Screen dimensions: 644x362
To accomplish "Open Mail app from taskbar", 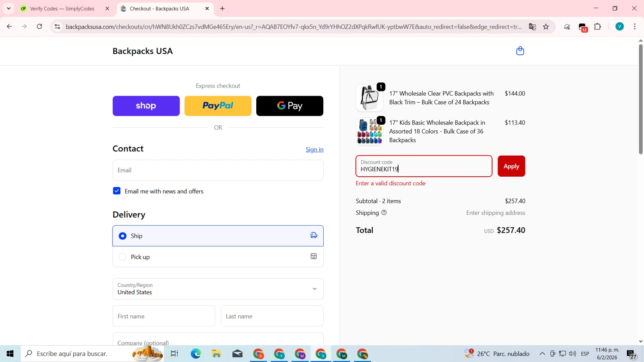I will pos(237,353).
